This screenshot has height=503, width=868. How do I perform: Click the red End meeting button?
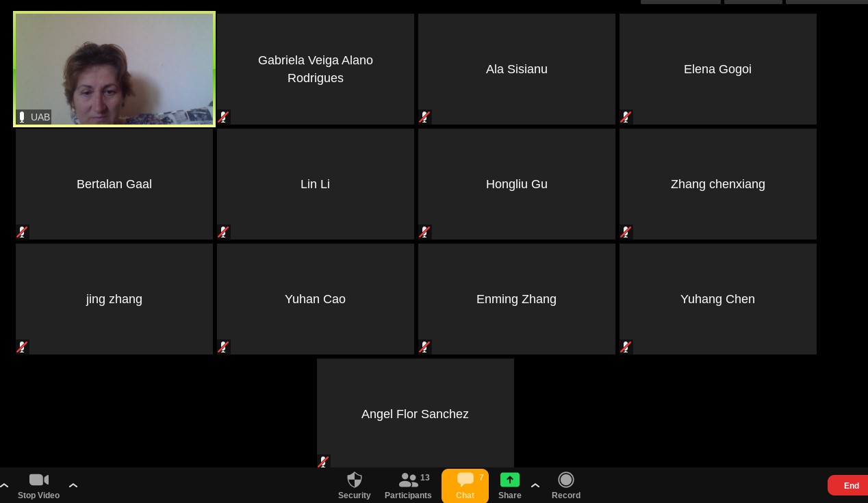click(850, 485)
